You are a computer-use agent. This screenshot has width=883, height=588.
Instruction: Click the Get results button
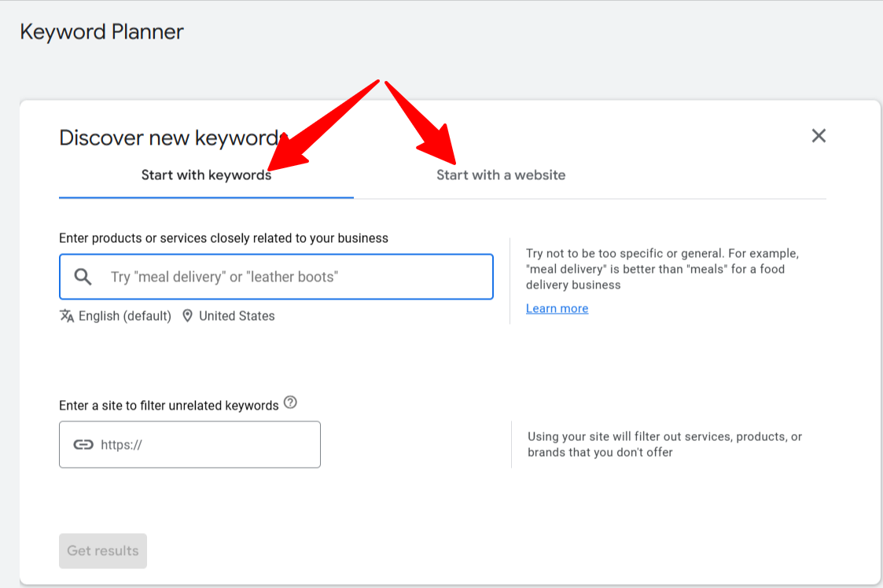(103, 551)
